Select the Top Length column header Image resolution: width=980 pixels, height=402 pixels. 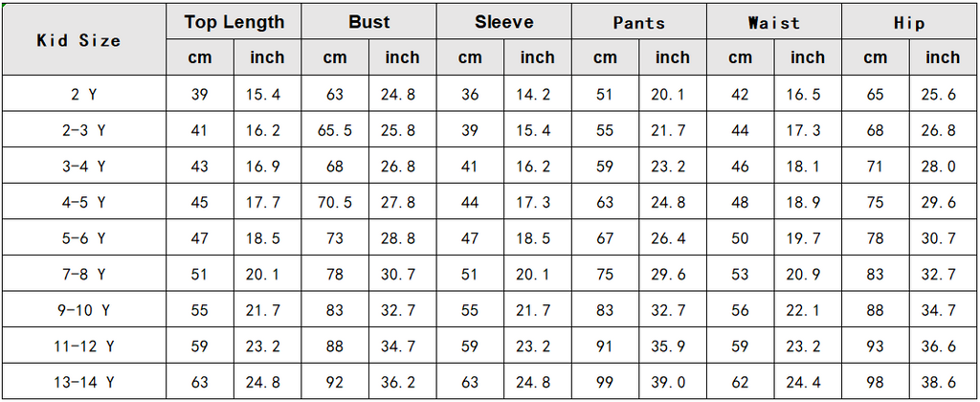pos(234,22)
